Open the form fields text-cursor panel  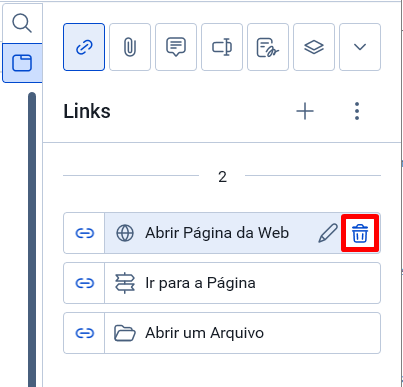point(222,47)
